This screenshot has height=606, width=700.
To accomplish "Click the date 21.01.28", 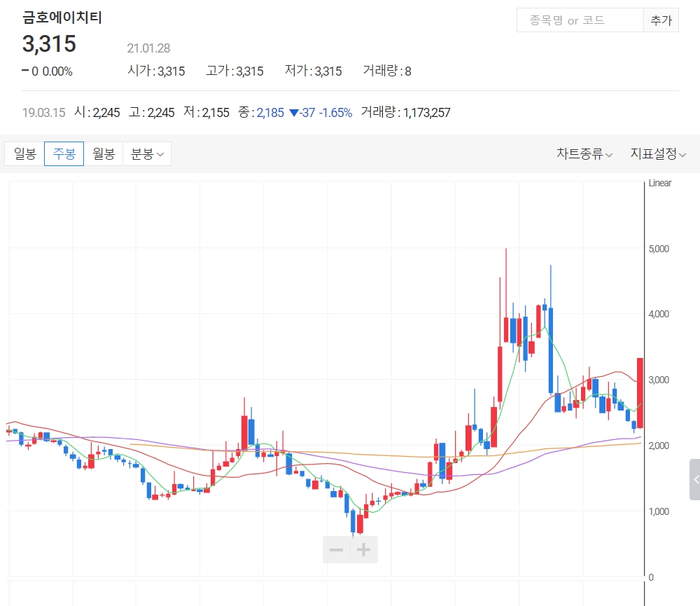I will tap(148, 48).
